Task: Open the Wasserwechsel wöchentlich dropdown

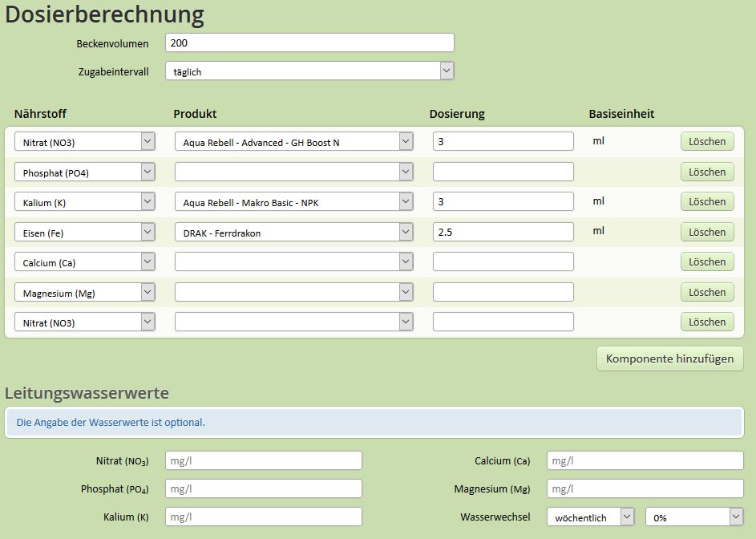Action: (x=591, y=517)
